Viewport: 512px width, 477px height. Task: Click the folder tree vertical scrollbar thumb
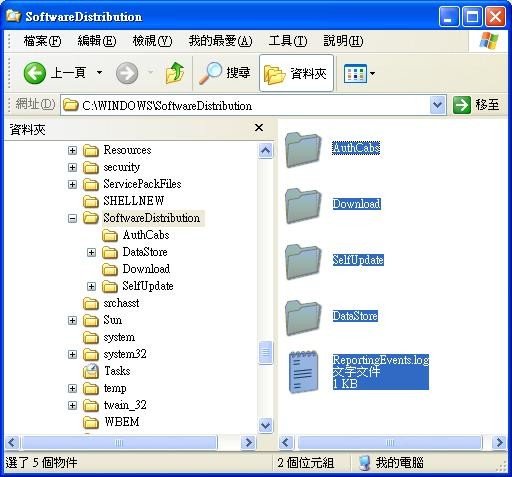(266, 352)
